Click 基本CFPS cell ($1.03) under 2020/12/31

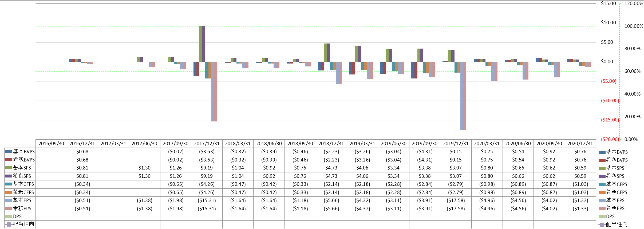click(580, 184)
